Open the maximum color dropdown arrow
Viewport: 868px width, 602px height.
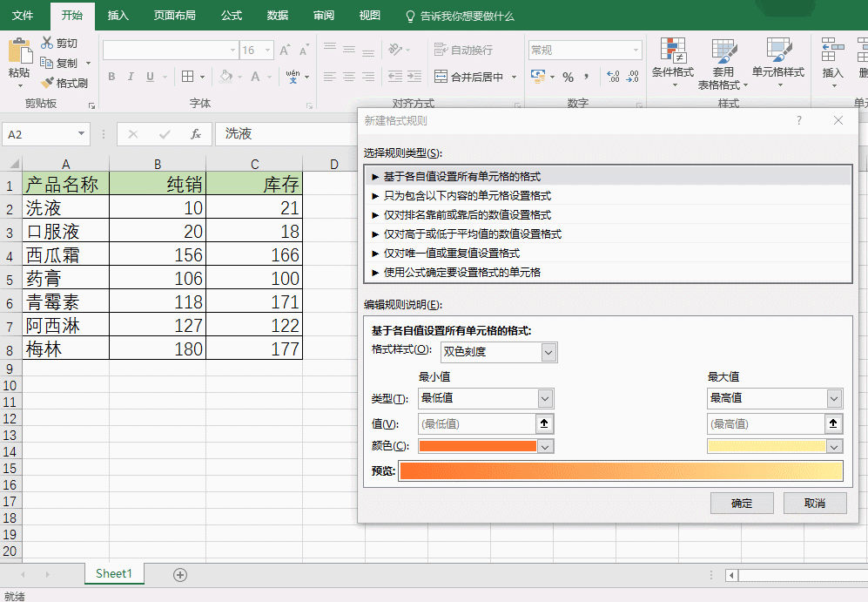coord(834,446)
